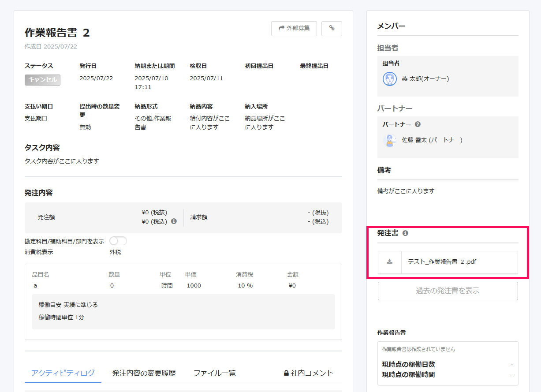Click the link chain icon button
541x392 pixels.
tap(332, 28)
